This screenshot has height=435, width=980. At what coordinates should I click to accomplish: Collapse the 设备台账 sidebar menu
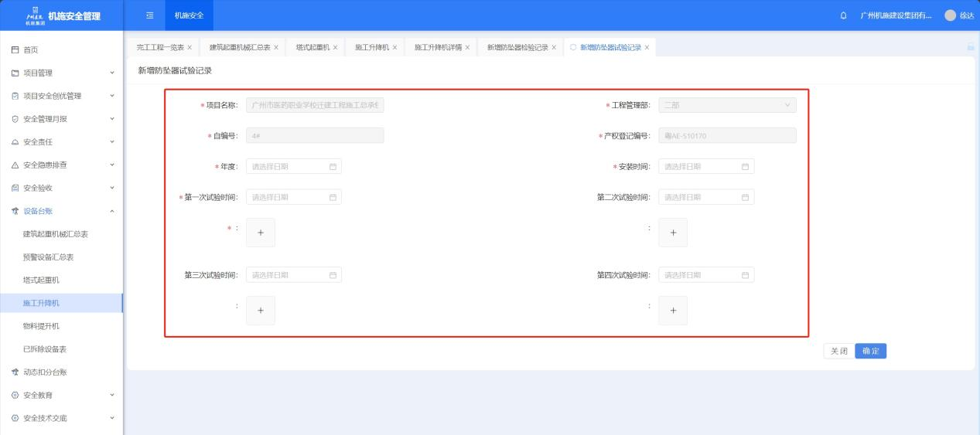coord(61,211)
